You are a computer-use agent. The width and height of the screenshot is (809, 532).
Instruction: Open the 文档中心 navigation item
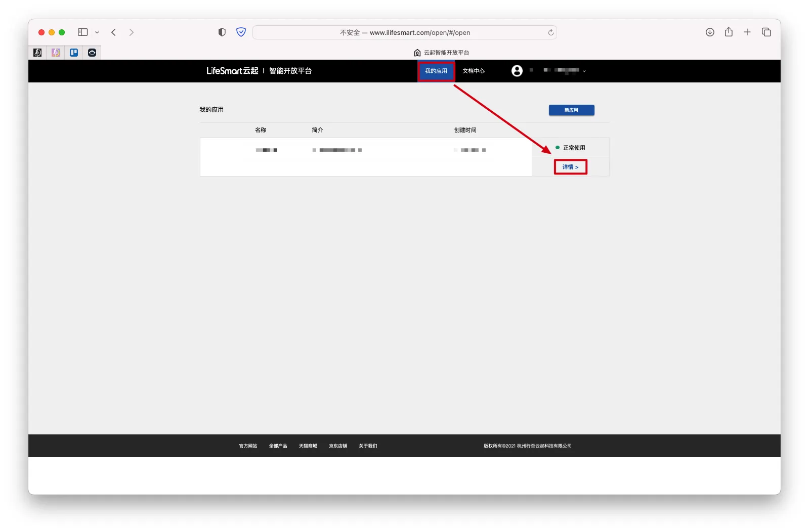click(473, 71)
